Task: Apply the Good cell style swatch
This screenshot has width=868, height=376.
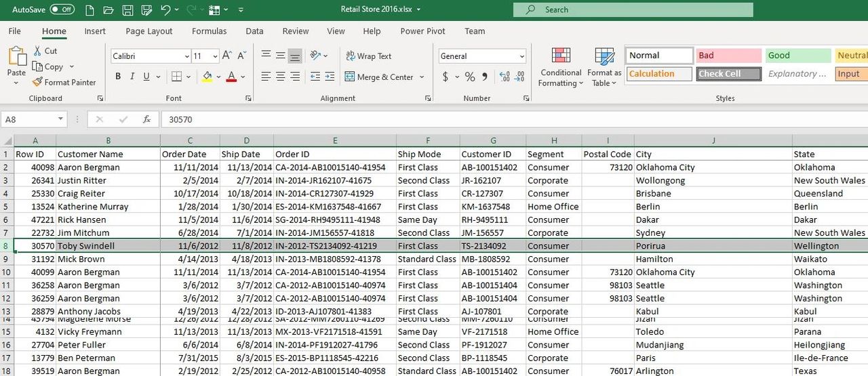Action: (798, 56)
